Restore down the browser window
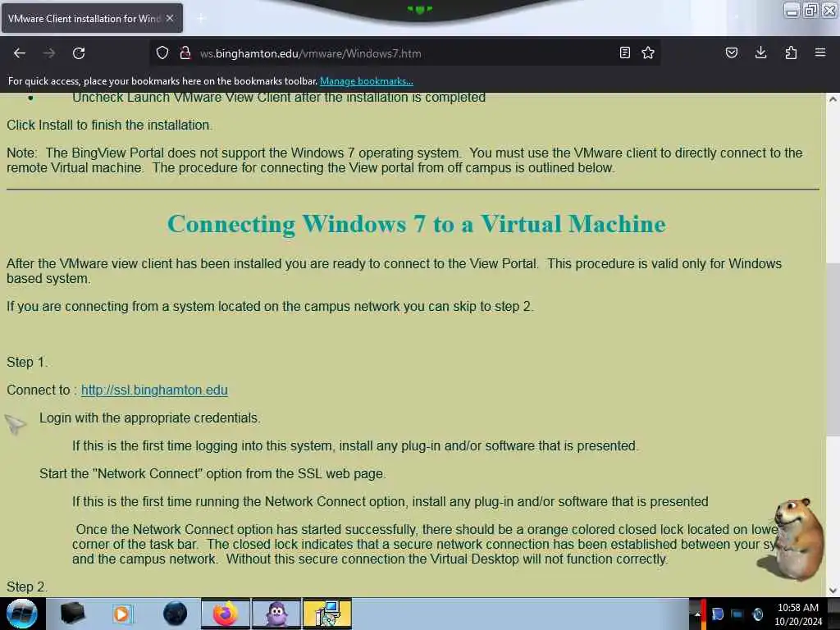Viewport: 840px width, 630px height. 810,10
